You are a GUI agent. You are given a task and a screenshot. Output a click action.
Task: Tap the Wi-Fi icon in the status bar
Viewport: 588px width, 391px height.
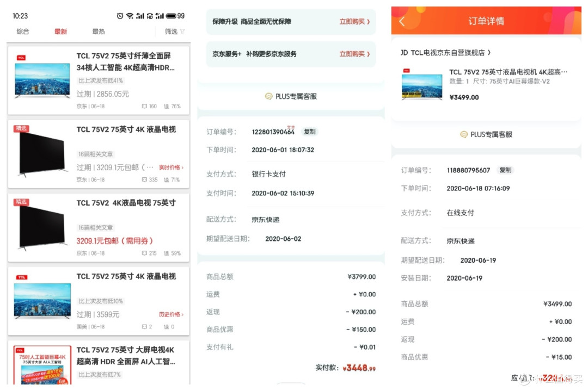coord(130,16)
